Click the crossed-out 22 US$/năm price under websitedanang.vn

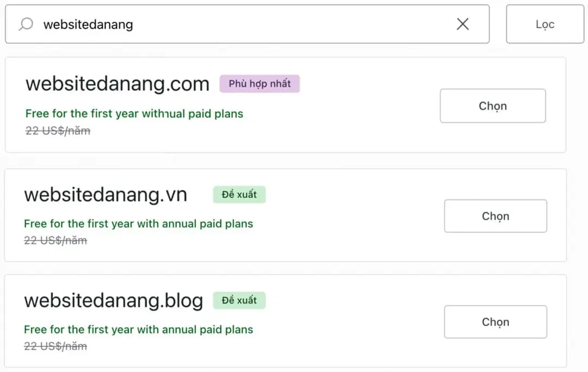56,240
